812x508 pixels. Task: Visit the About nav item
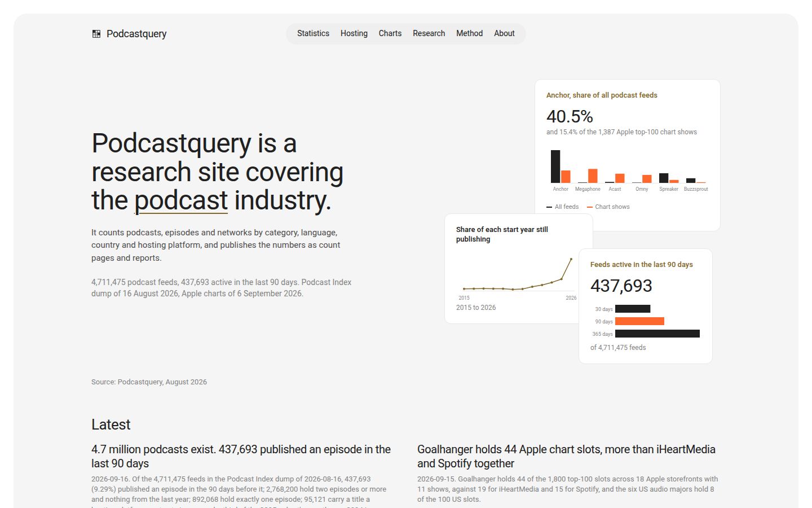504,33
